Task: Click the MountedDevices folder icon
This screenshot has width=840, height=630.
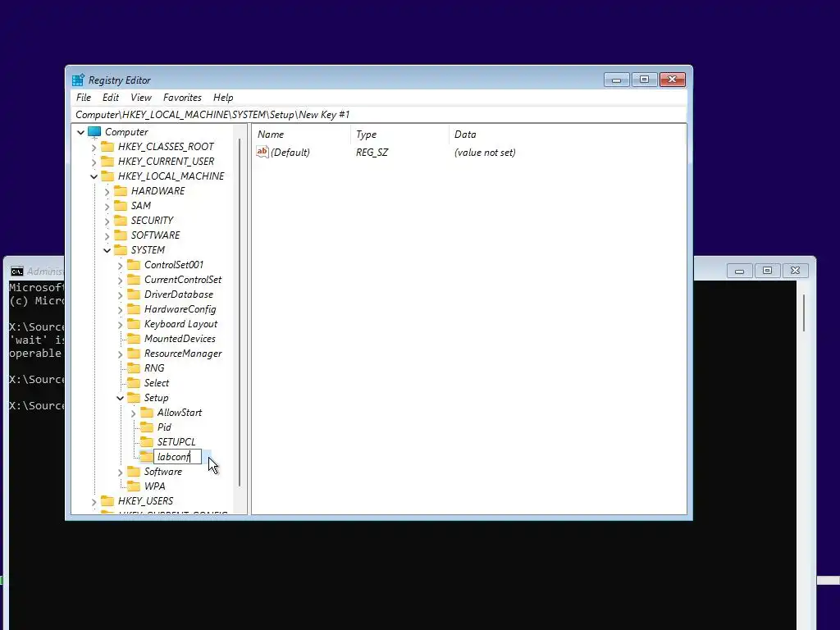Action: [x=134, y=339]
